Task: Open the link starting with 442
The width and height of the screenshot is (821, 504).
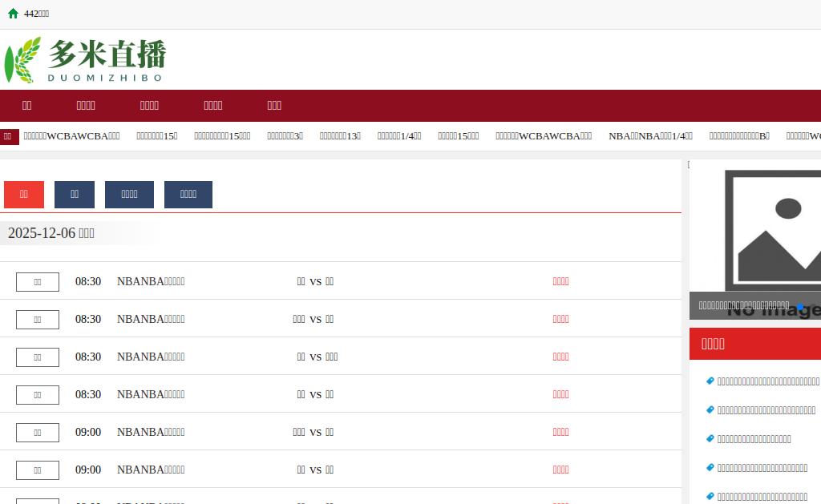Action: [x=36, y=14]
